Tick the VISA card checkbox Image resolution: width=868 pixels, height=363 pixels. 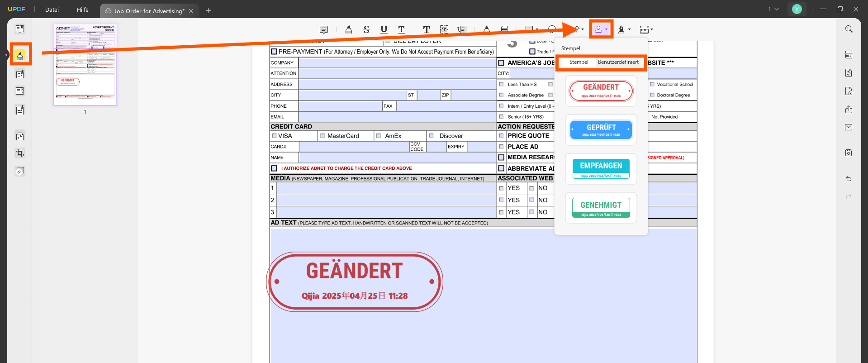(x=274, y=136)
